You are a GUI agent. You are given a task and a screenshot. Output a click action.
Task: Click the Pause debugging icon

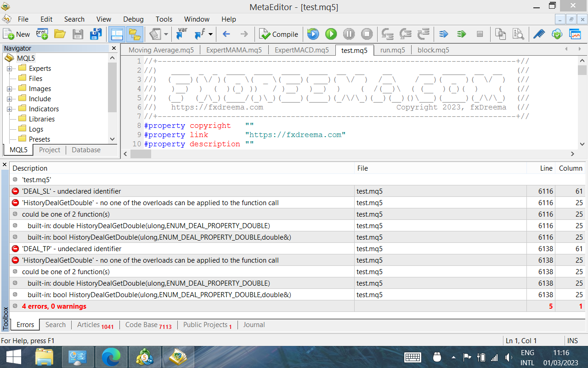point(349,34)
